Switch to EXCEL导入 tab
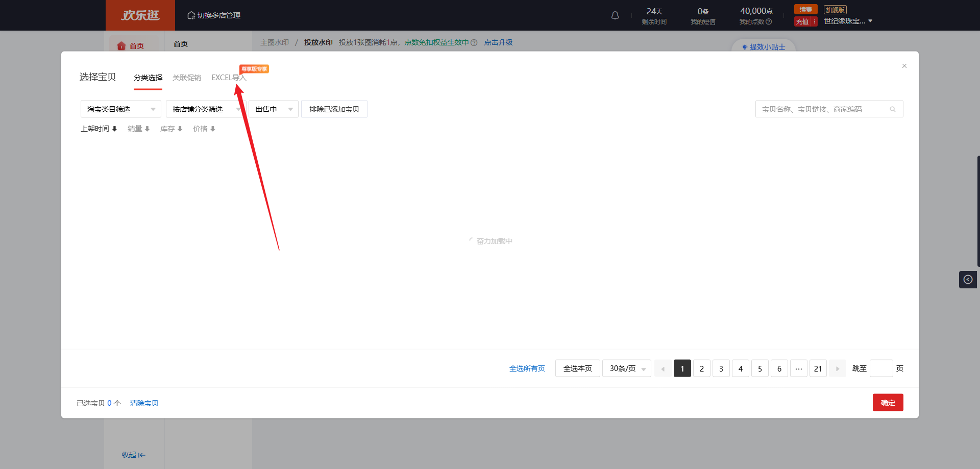 pyautogui.click(x=228, y=78)
